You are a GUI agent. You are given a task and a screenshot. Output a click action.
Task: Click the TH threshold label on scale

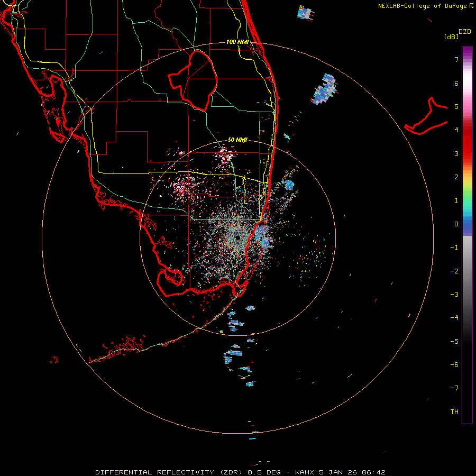454,412
